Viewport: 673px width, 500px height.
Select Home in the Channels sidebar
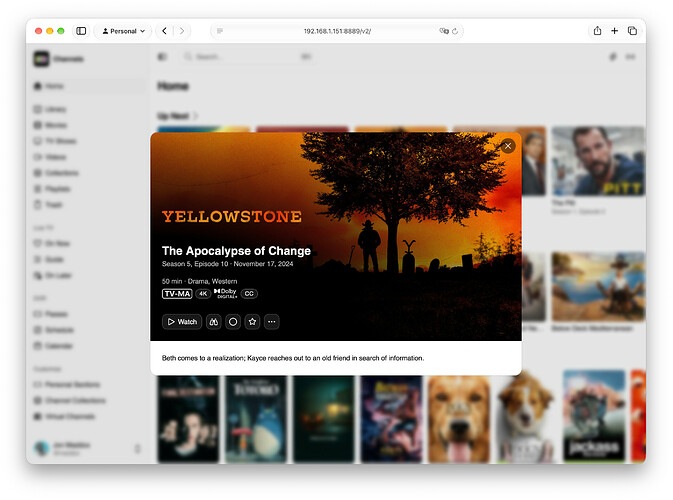pos(89,86)
